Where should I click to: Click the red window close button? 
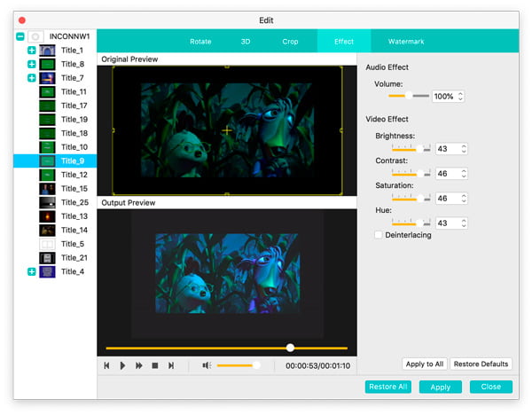[x=22, y=20]
